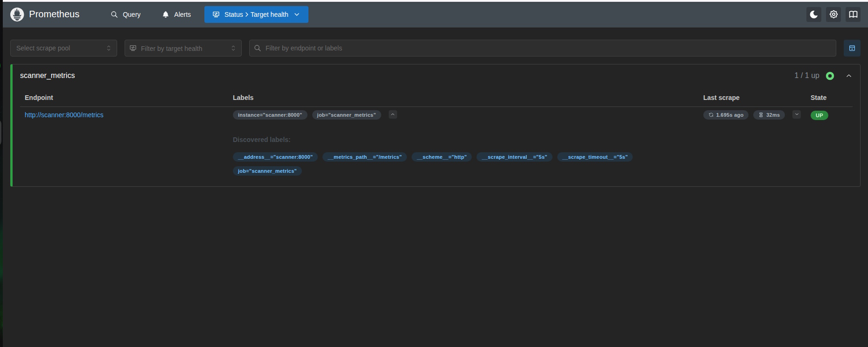This screenshot has width=868, height=347.
Task: Click the 1.695s ago last scrape badge
Action: click(x=726, y=115)
